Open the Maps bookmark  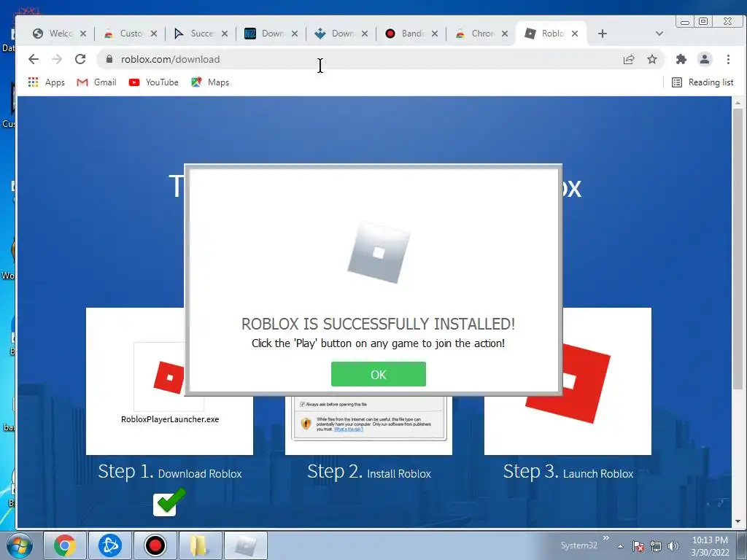(x=210, y=82)
